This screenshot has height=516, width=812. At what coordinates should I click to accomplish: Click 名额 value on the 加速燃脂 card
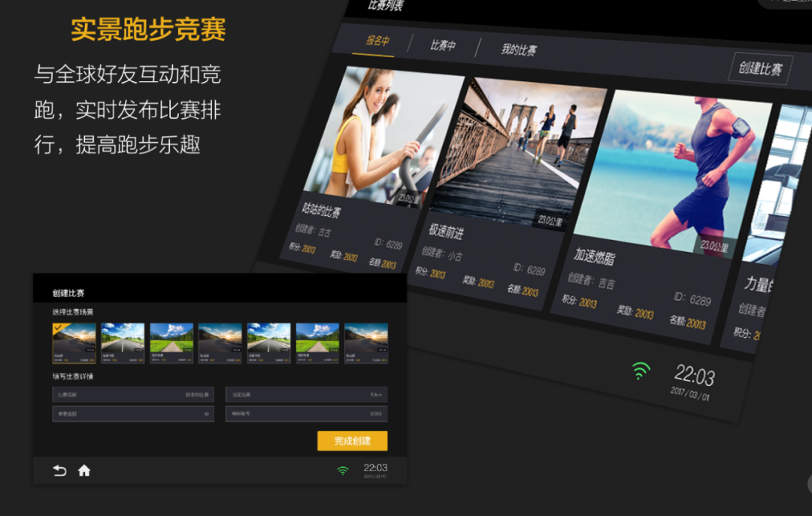pos(695,323)
